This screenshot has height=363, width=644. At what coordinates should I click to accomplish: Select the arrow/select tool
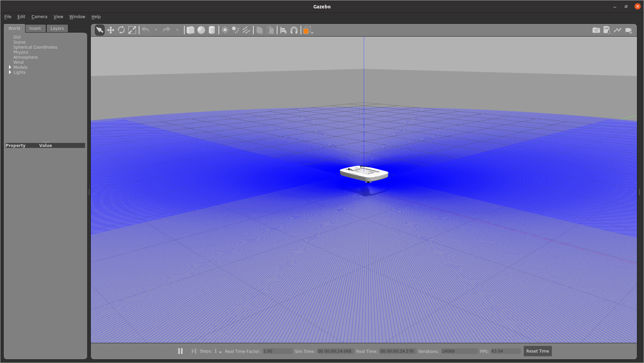point(99,30)
